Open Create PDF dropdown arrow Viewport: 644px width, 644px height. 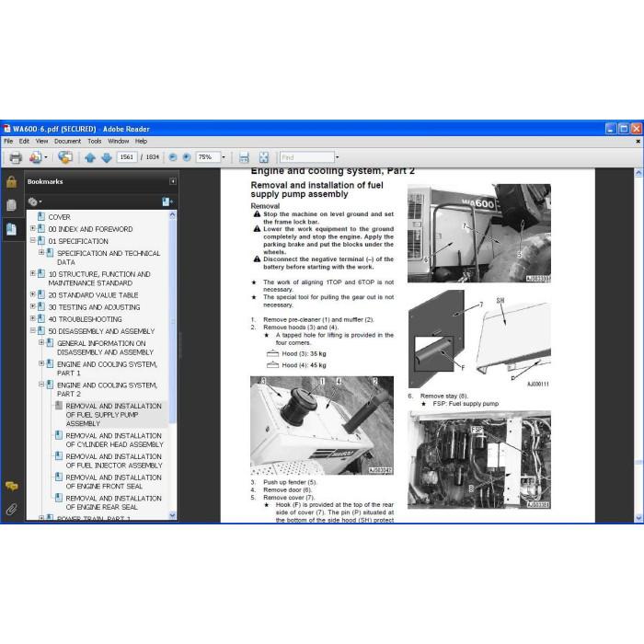(x=46, y=157)
